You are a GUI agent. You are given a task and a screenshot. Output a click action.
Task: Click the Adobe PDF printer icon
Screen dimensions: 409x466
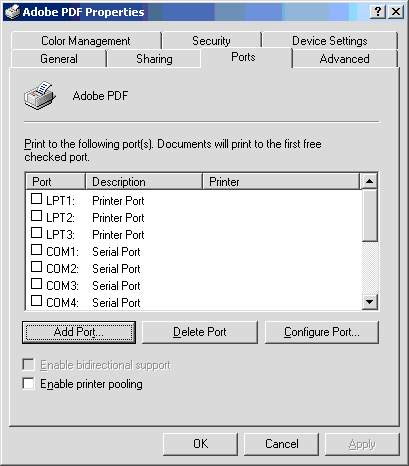[39, 96]
